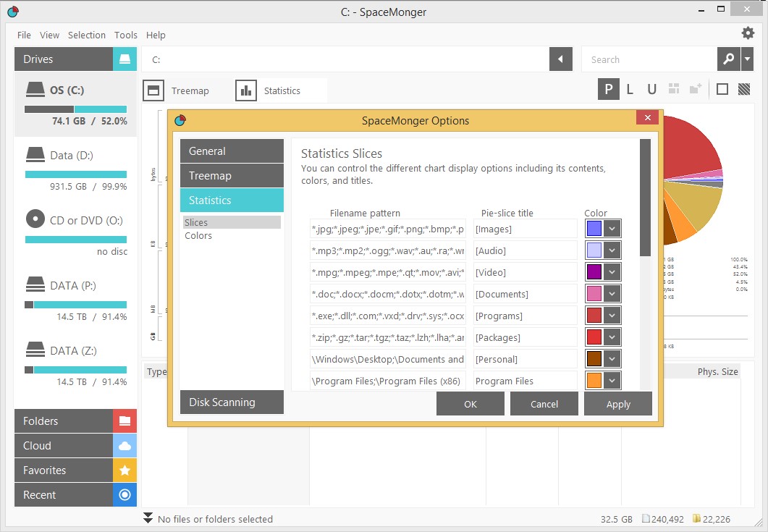Click the Favorites star icon
The width and height of the screenshot is (768, 532).
[x=125, y=470]
